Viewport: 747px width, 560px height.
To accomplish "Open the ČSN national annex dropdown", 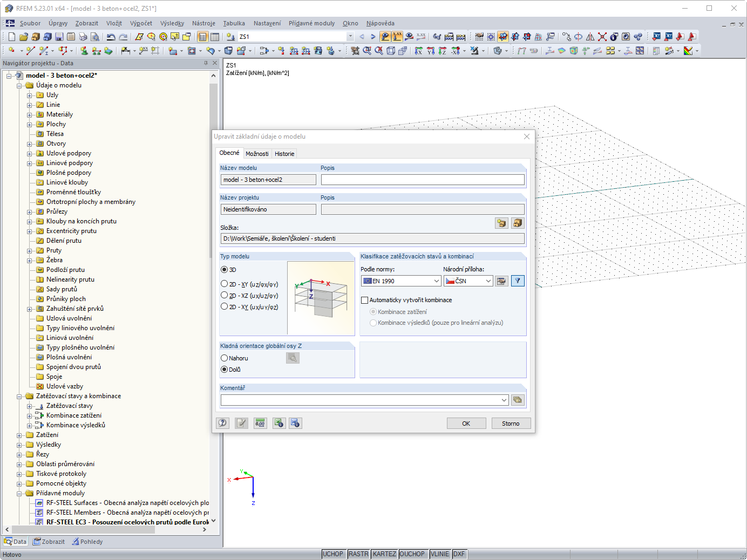I will 468,281.
